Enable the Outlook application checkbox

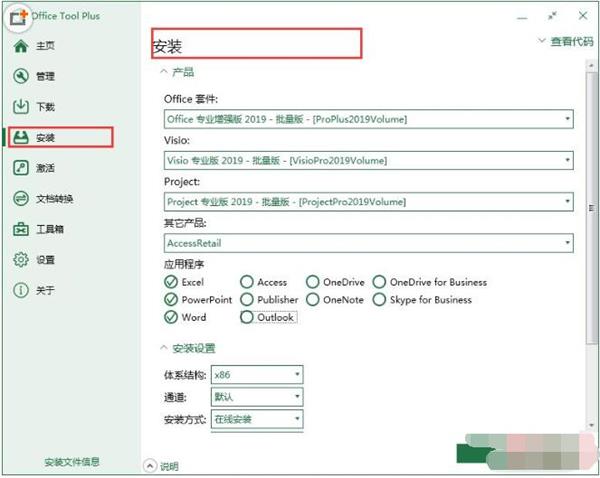pyautogui.click(x=247, y=317)
